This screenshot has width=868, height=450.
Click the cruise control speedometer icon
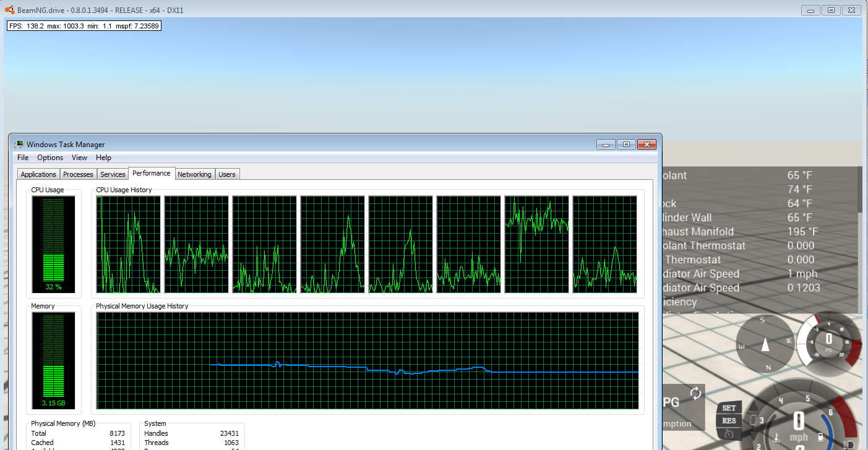729,434
